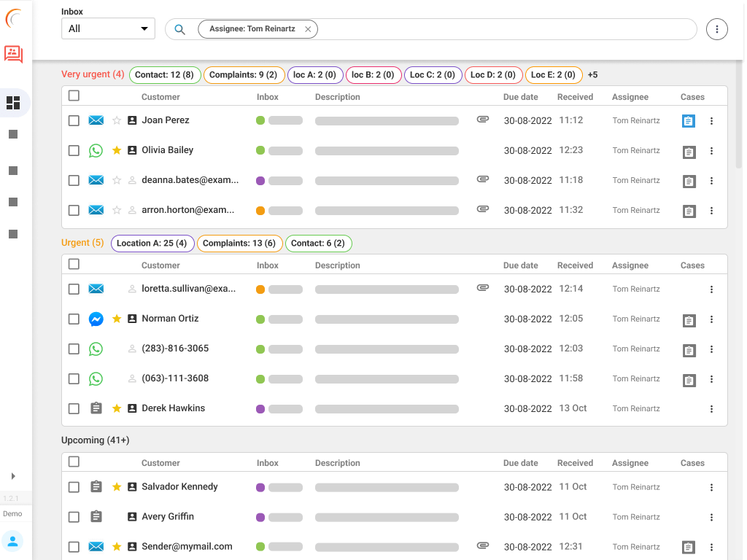
Task: Click the case icon for Norman Ortiz
Action: pyautogui.click(x=689, y=320)
